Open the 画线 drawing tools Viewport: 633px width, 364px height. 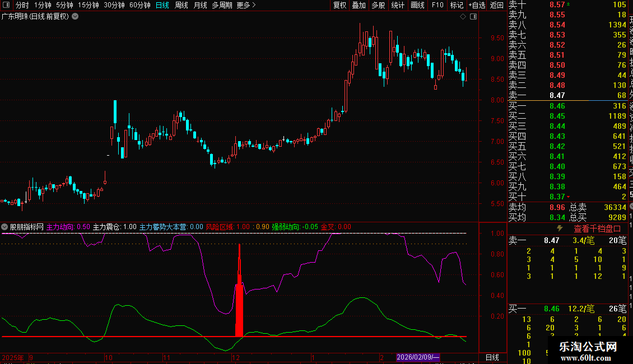click(417, 5)
